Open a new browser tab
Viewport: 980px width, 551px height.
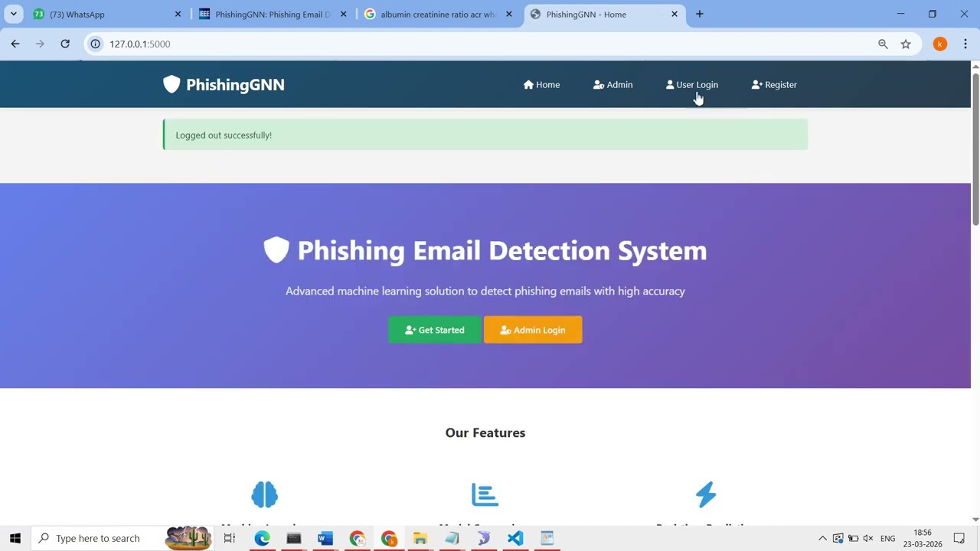[x=699, y=14]
